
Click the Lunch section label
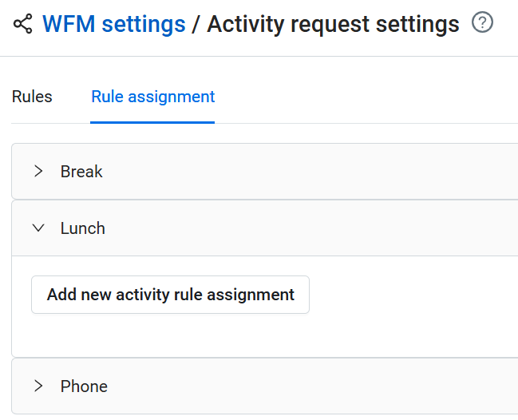pyautogui.click(x=83, y=228)
